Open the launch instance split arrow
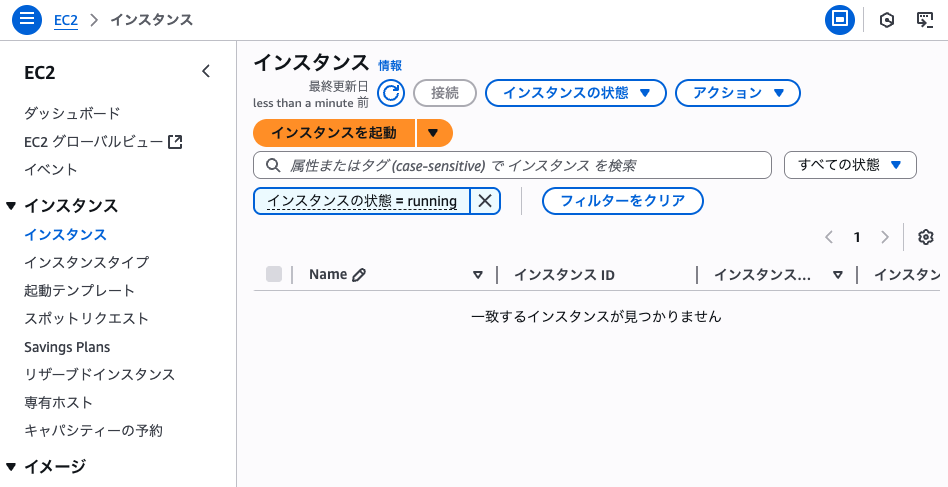Image resolution: width=948 pixels, height=487 pixels. point(434,133)
